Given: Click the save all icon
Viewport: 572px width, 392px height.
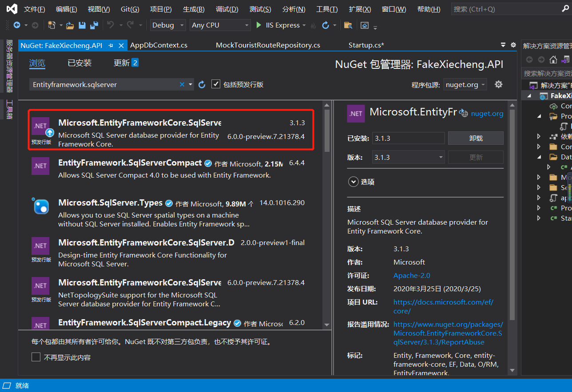Looking at the screenshot, I should tap(94, 25).
